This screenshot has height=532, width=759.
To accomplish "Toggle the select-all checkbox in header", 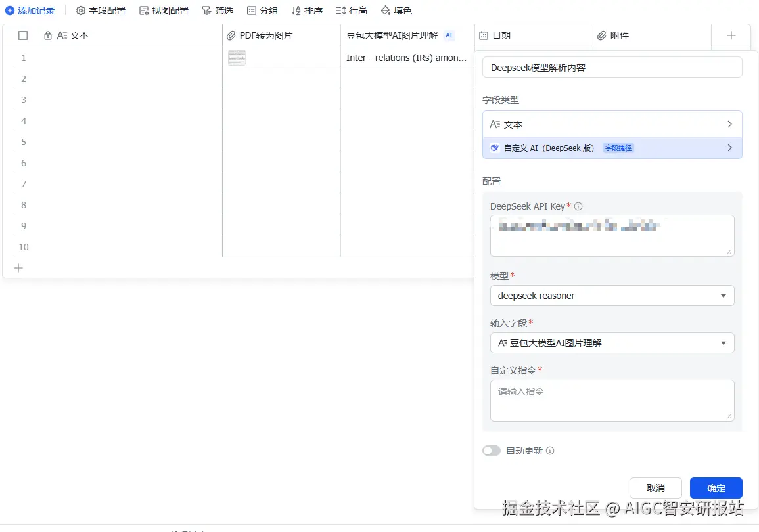I will (x=23, y=35).
